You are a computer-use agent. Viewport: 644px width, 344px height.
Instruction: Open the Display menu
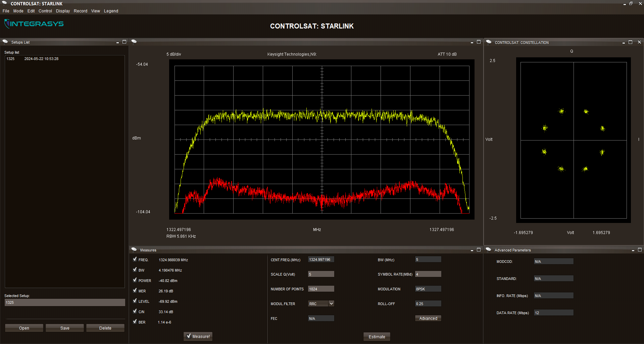pos(63,11)
